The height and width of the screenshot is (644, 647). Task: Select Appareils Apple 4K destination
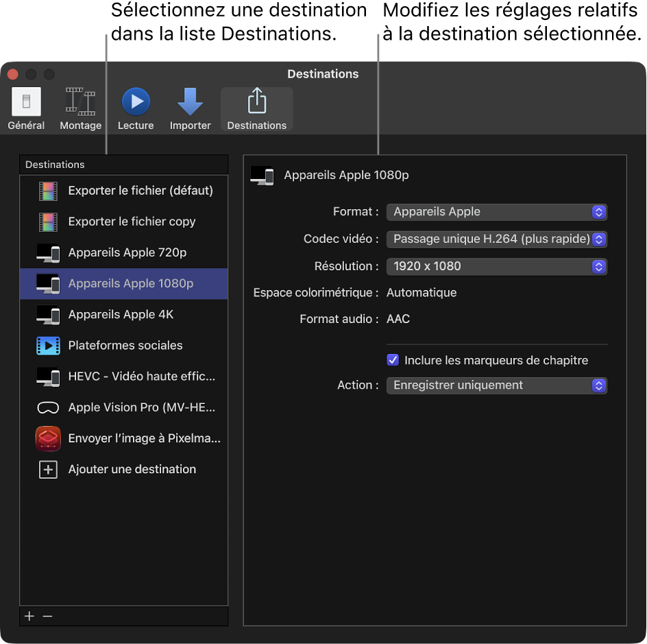click(x=124, y=315)
